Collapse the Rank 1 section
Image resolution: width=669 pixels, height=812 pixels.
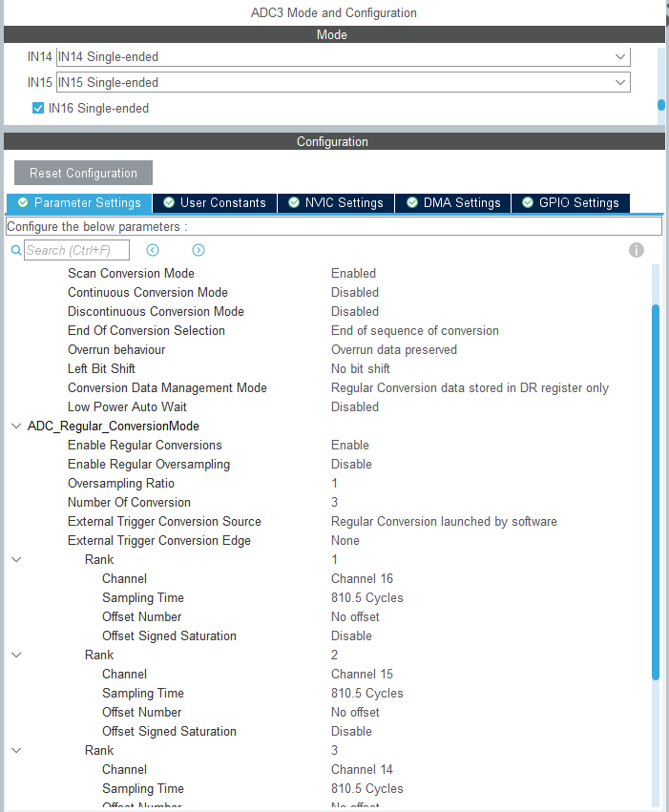[x=16, y=559]
